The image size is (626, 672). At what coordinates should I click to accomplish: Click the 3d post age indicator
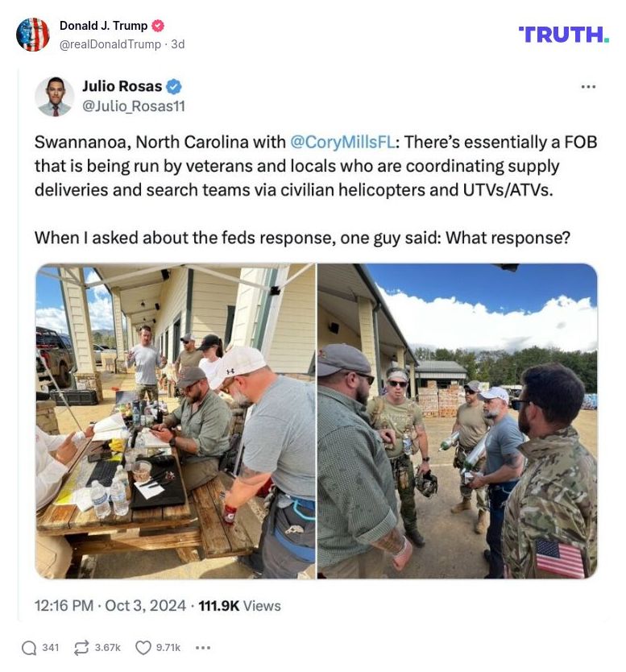tap(178, 44)
